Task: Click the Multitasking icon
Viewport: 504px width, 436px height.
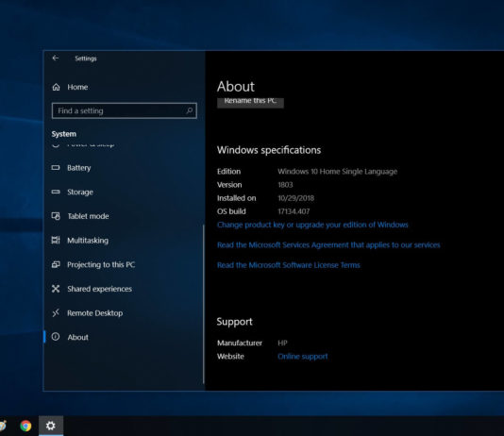Action: point(56,240)
